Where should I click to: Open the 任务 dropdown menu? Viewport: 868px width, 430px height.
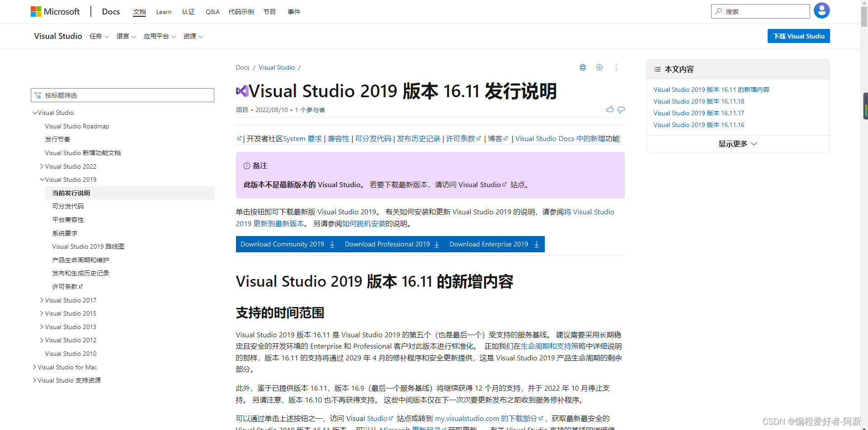pyautogui.click(x=99, y=36)
